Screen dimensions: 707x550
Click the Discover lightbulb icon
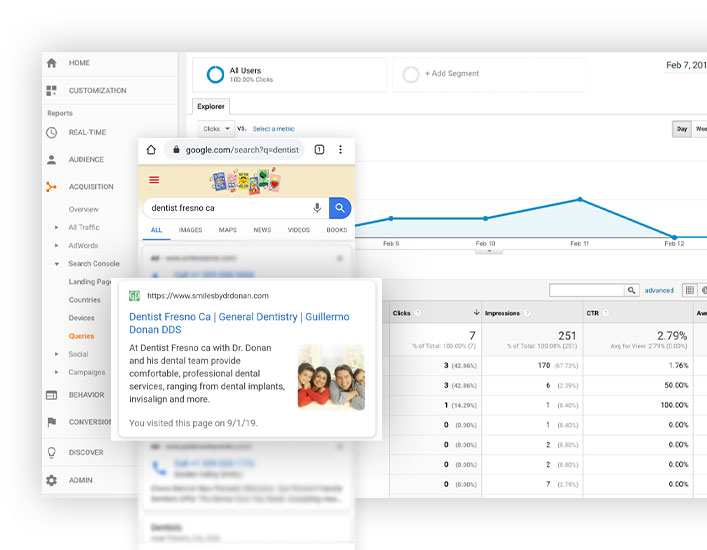click(x=51, y=453)
